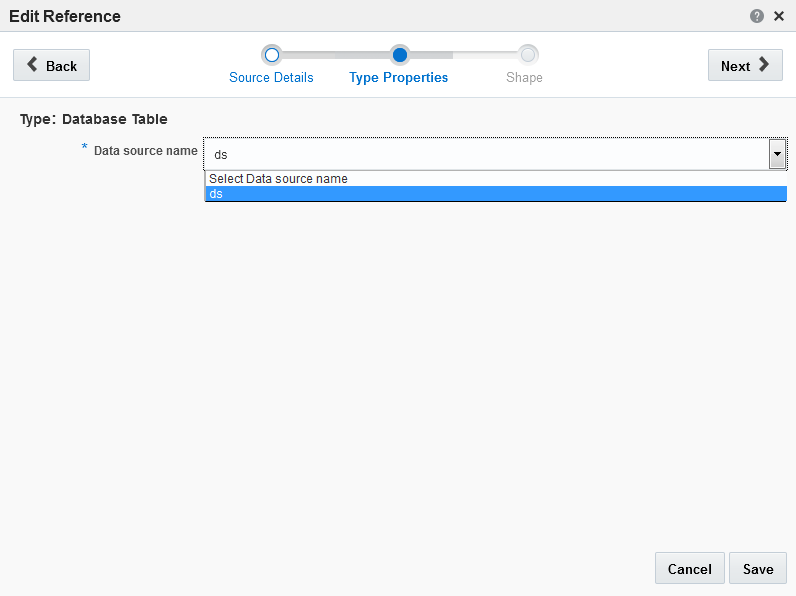The image size is (796, 596).
Task: Click the 'Type: Database Table' heading
Action: 93,119
